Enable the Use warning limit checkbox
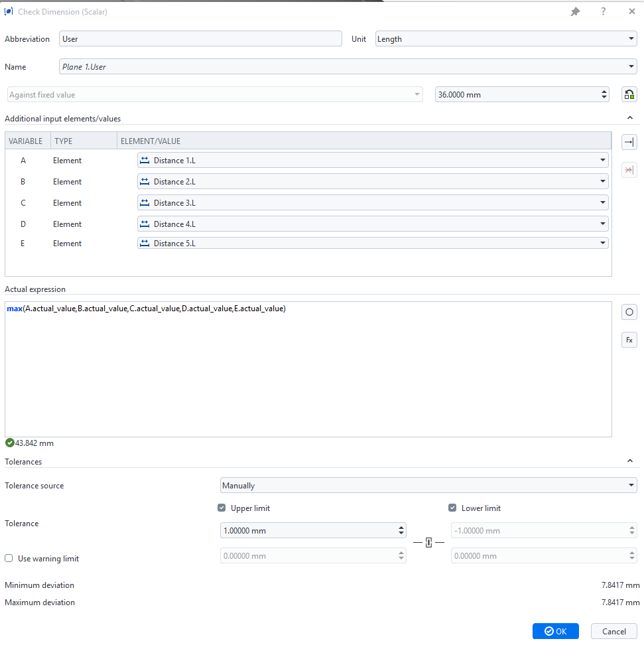 point(9,559)
